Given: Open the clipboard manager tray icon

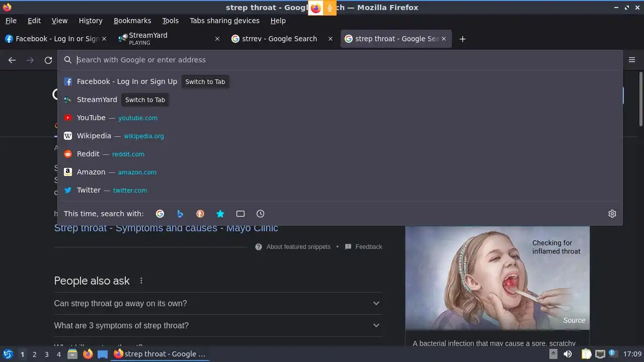Looking at the screenshot, I should [x=586, y=354].
